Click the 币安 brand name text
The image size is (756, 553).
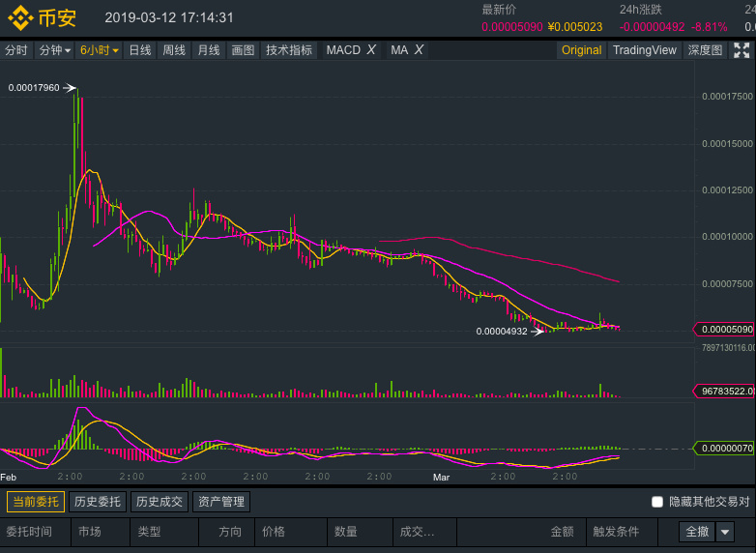pos(57,17)
